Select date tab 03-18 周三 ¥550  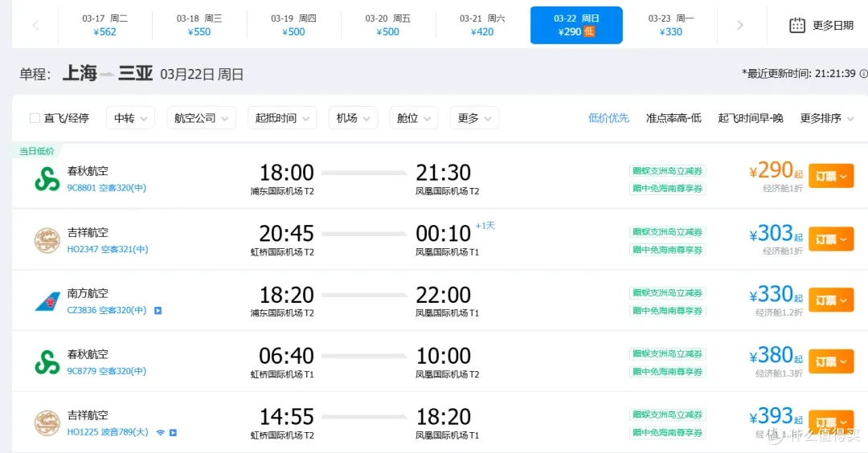[x=199, y=25]
